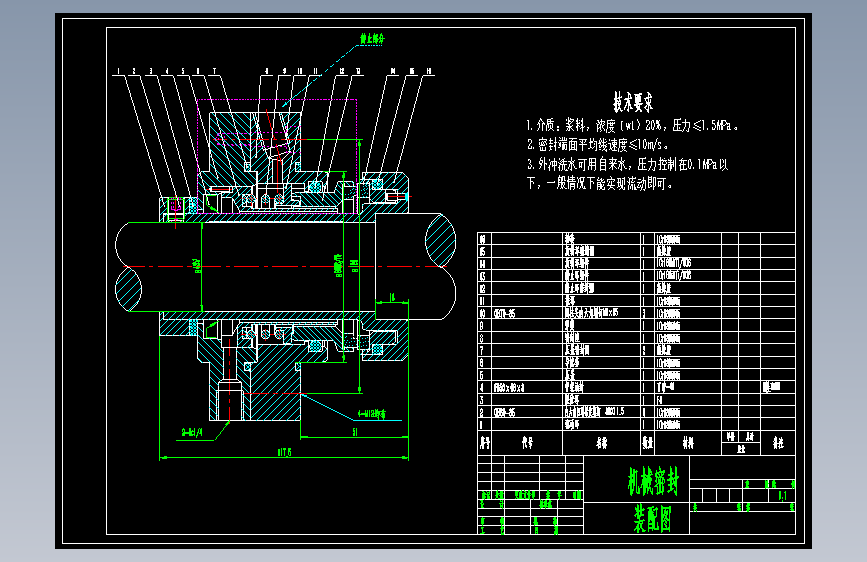Click the hatched shaft break section at right end
This screenshot has width=867, height=562.
[x=441, y=241]
